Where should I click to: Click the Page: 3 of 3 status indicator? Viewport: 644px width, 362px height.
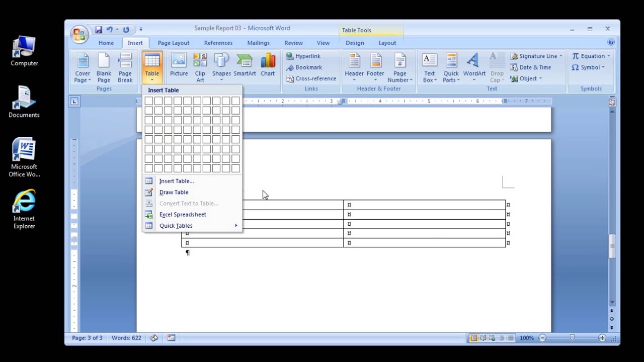coord(87,338)
